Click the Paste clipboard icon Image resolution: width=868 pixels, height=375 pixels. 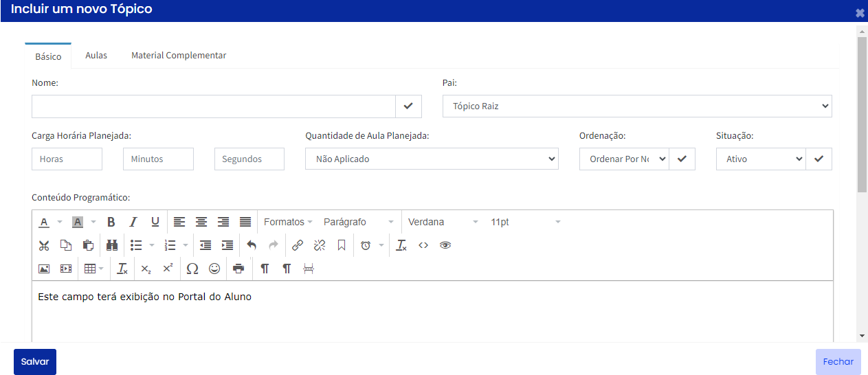[x=88, y=245]
